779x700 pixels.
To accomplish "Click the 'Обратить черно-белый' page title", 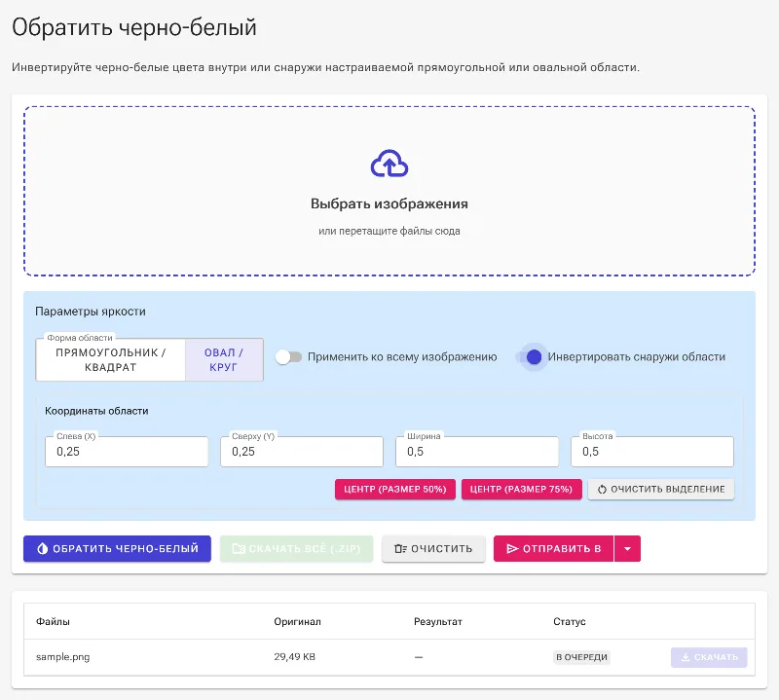I will tap(134, 27).
